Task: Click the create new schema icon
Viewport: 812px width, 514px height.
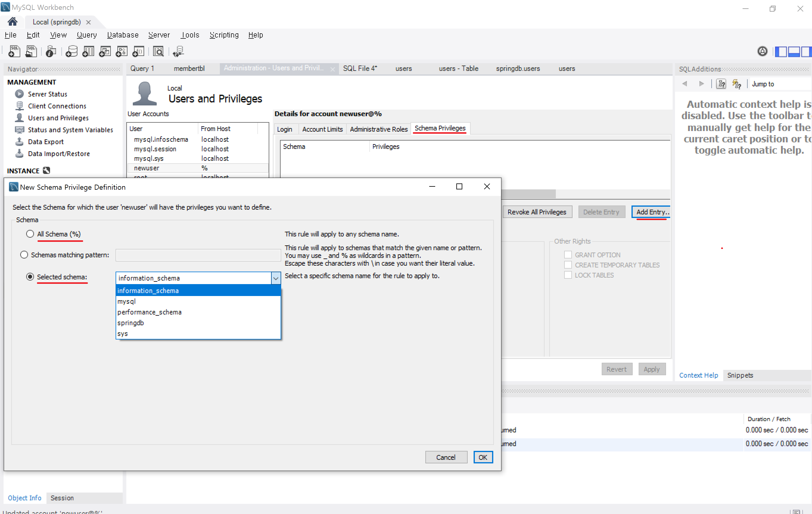Action: pyautogui.click(x=71, y=51)
